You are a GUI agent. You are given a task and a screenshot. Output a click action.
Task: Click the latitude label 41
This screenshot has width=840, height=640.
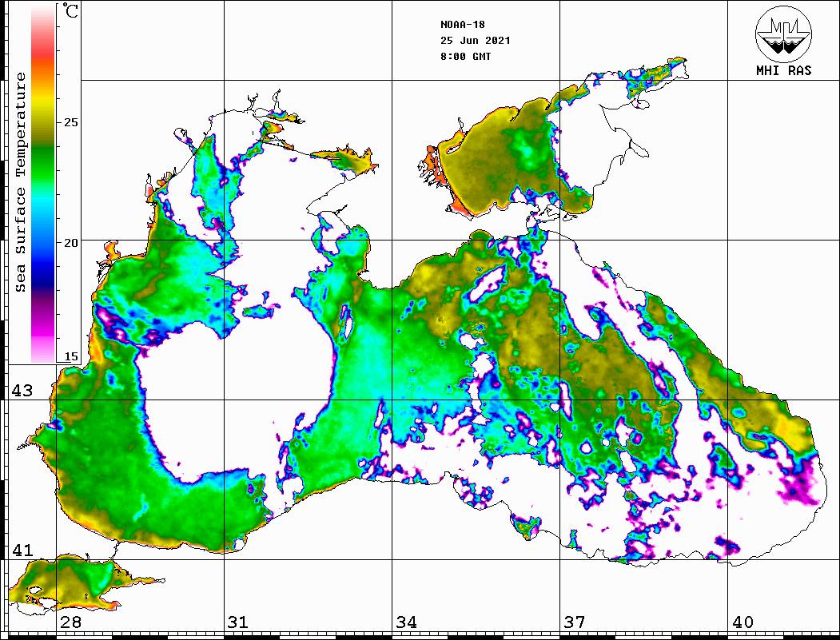pyautogui.click(x=22, y=550)
